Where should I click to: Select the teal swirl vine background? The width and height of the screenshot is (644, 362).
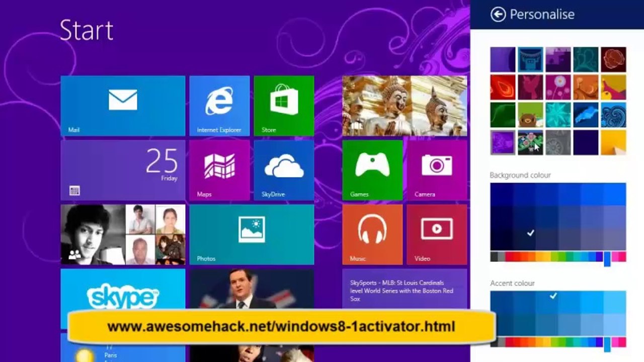586,60
